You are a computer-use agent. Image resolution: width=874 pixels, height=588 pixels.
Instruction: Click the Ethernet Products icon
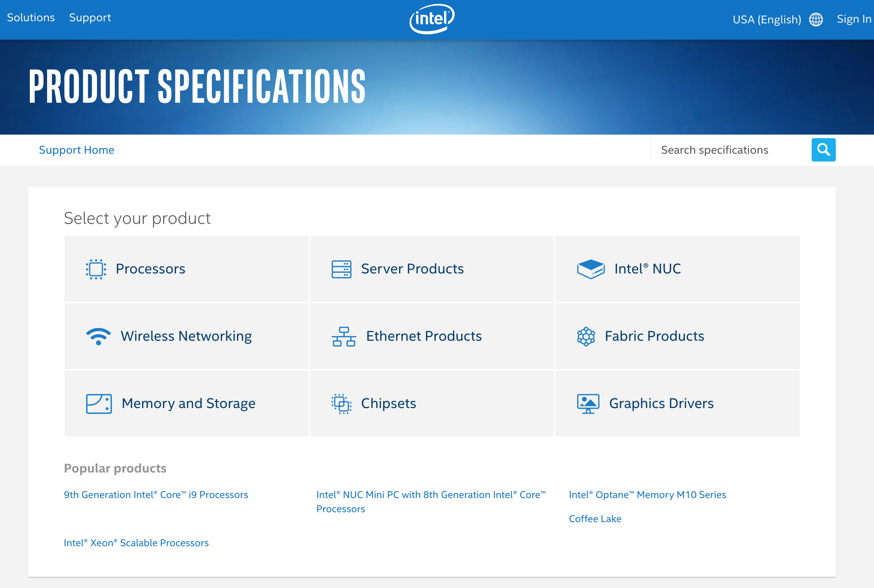tap(343, 336)
